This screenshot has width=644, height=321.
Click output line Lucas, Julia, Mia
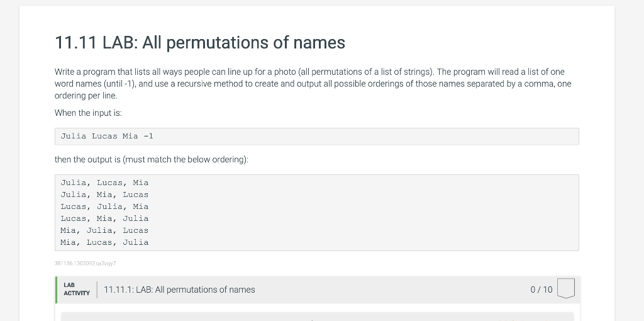pyautogui.click(x=104, y=206)
